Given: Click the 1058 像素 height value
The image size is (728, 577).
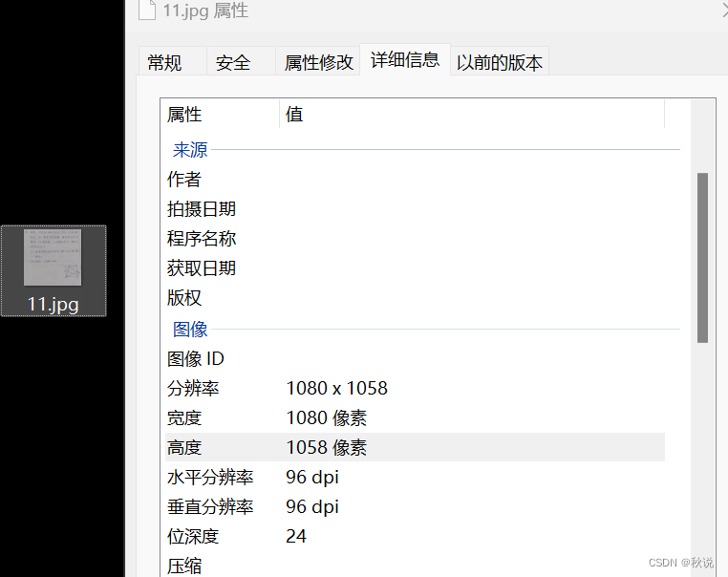Looking at the screenshot, I should [327, 448].
